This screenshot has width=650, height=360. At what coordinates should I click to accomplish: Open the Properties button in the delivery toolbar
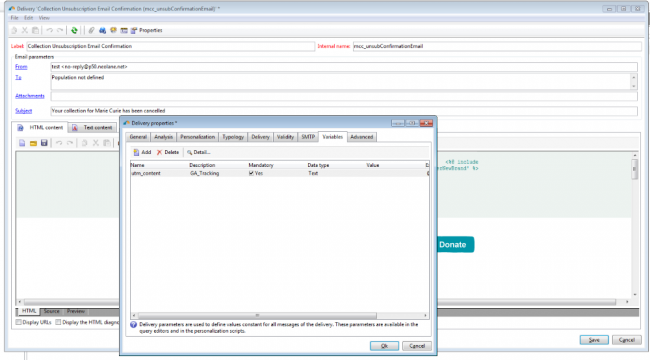[147, 30]
